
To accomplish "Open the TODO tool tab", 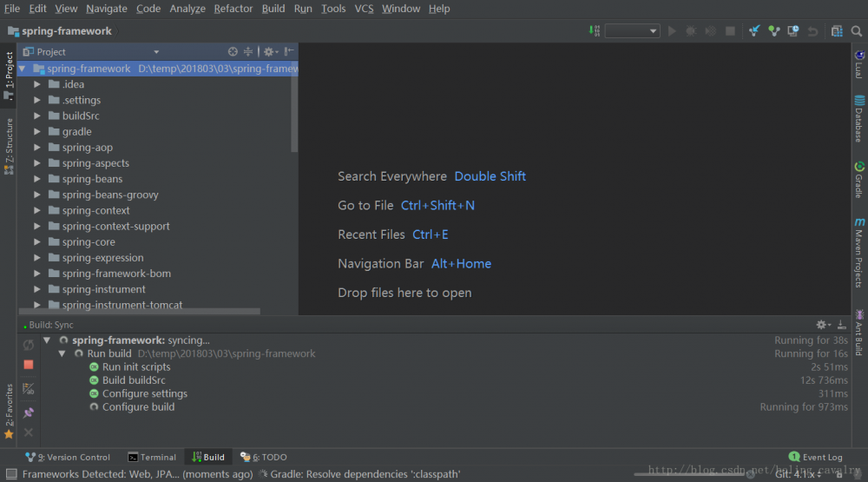I will 264,458.
